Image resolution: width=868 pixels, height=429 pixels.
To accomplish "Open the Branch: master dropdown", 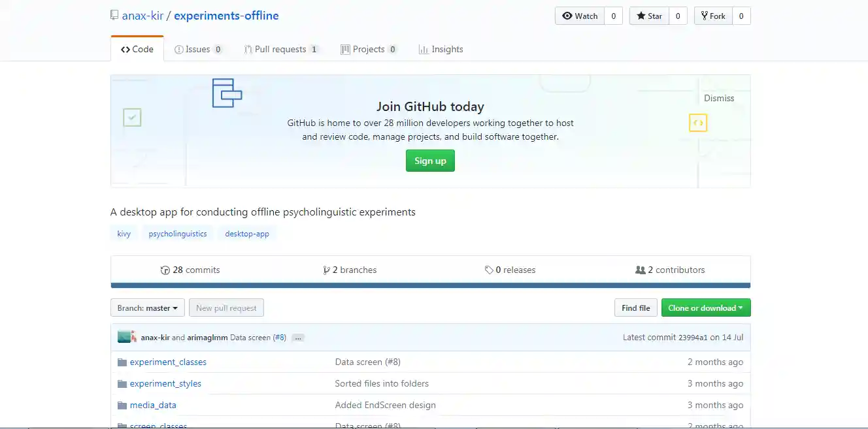I will click(147, 308).
